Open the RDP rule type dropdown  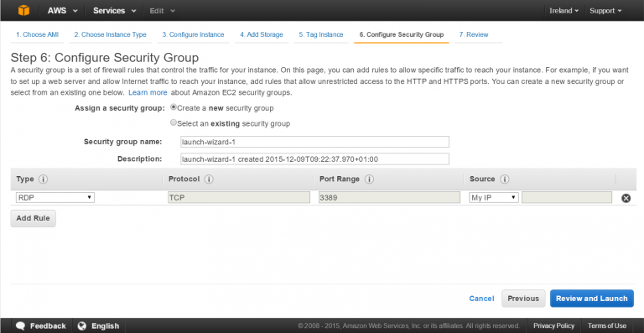(55, 197)
